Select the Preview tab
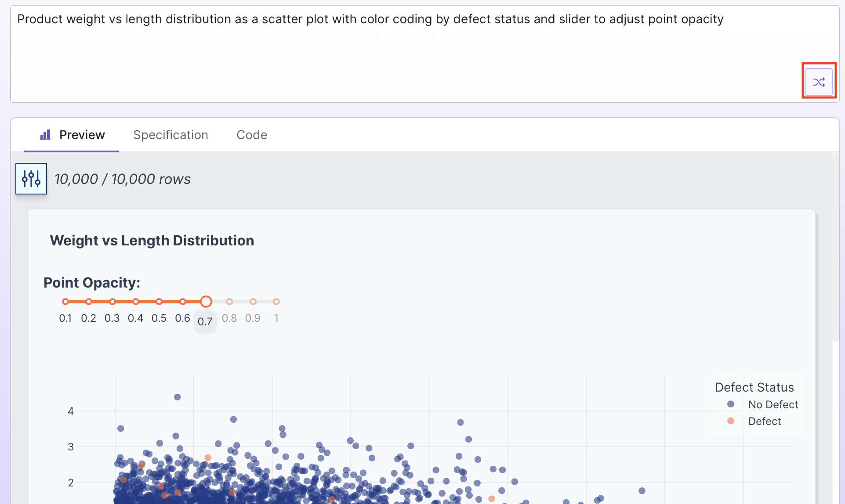 (82, 135)
